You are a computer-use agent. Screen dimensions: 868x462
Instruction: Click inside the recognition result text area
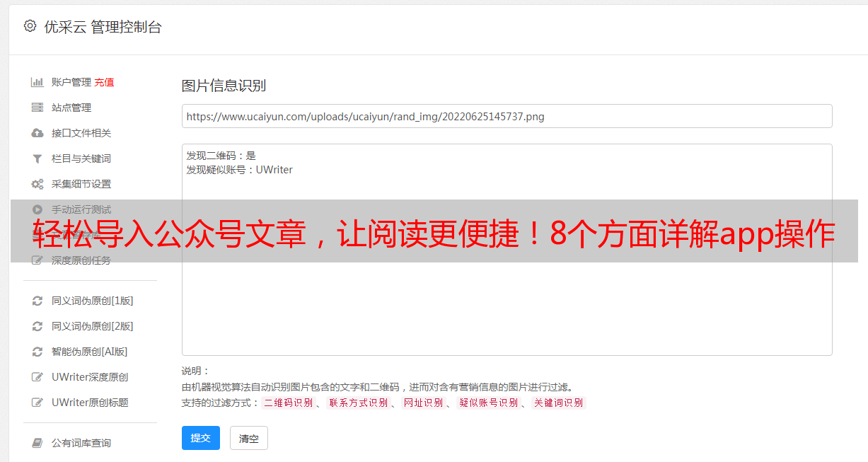point(507,250)
